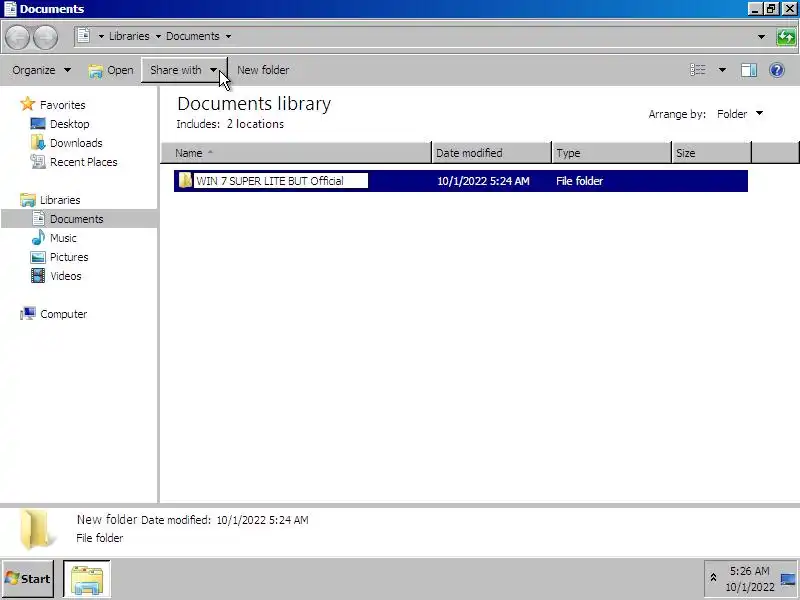Open the view options dropdown arrow

(x=722, y=70)
